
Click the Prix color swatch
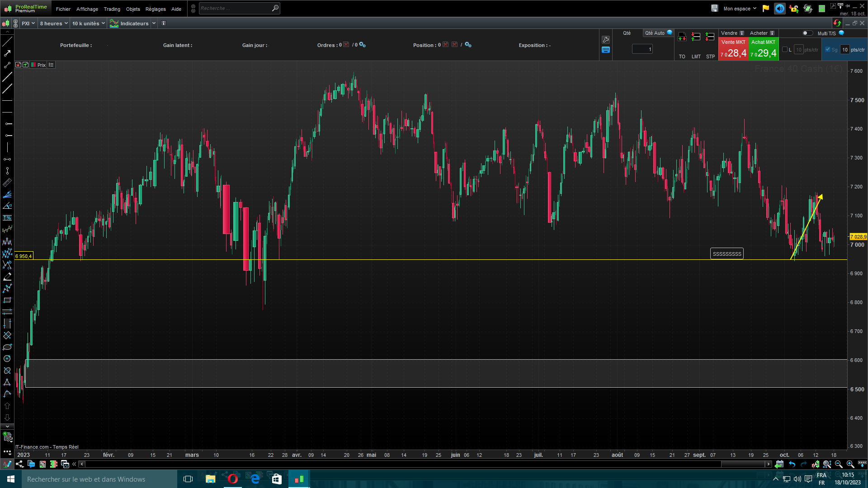click(33, 65)
